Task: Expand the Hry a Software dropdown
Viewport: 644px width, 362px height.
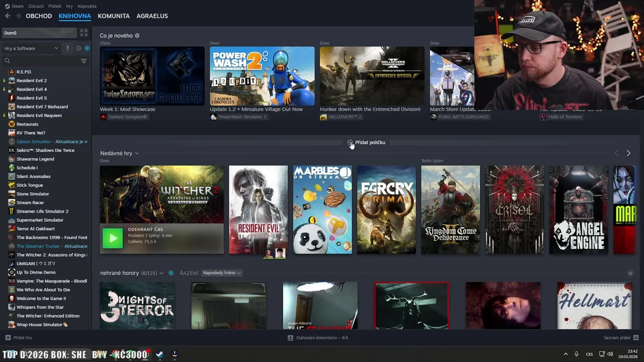Action: (31, 48)
